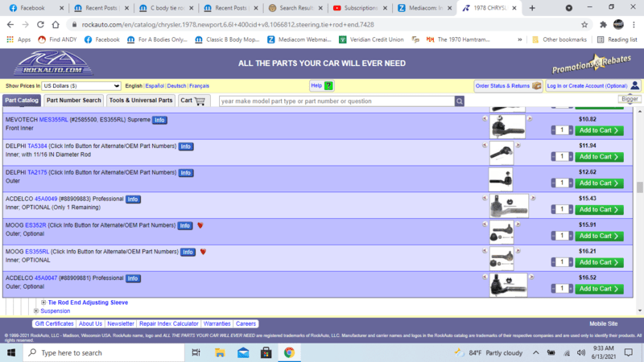The height and width of the screenshot is (362, 644).
Task: Open the Chrome three-dot menu
Action: (634, 25)
